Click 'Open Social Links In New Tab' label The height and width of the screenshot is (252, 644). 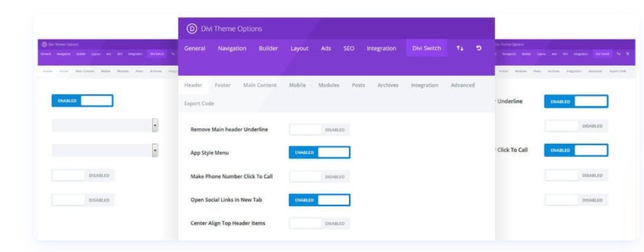coord(226,200)
